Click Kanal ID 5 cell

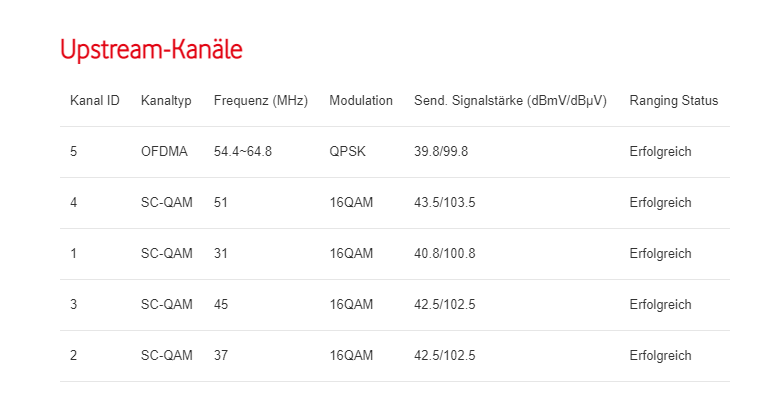coord(74,152)
